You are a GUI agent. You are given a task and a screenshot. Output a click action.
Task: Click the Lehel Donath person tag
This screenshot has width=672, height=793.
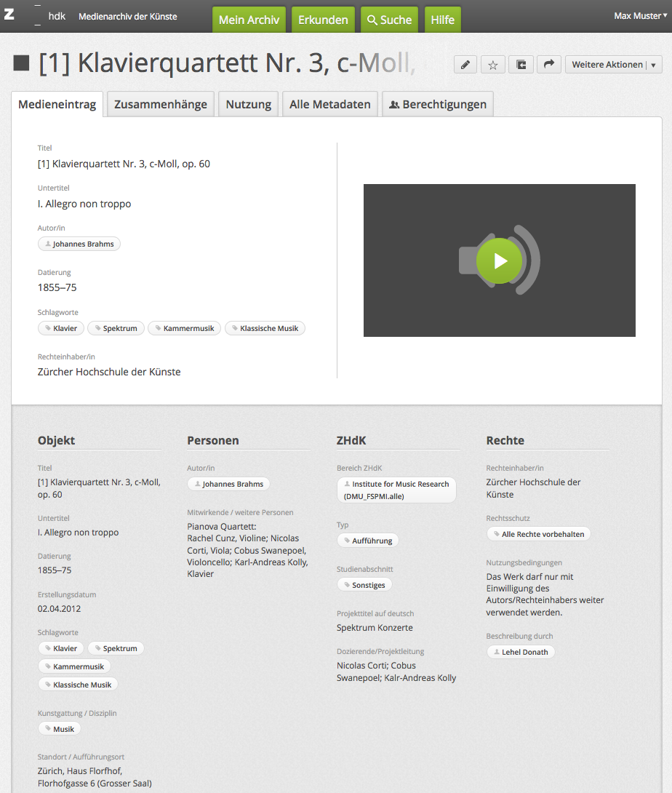(x=521, y=652)
